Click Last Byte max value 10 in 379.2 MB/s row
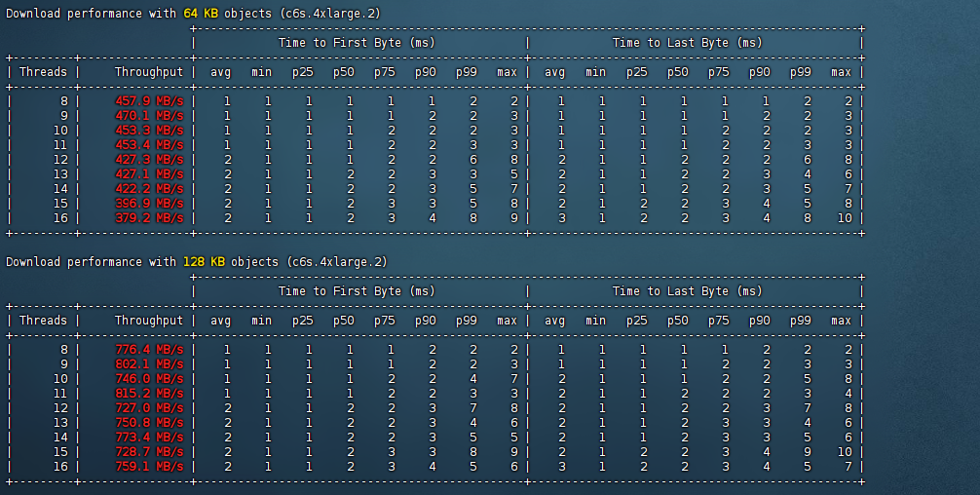Image resolution: width=980 pixels, height=495 pixels. pyautogui.click(x=845, y=218)
